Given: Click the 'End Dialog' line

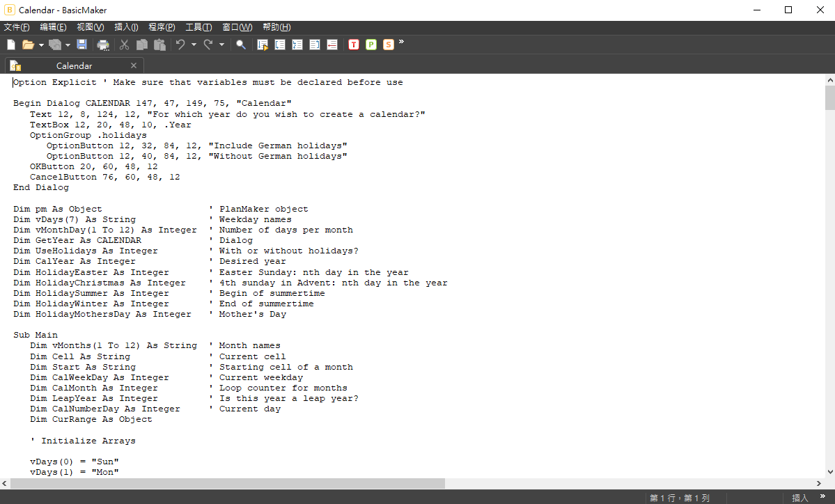Looking at the screenshot, I should tap(41, 187).
